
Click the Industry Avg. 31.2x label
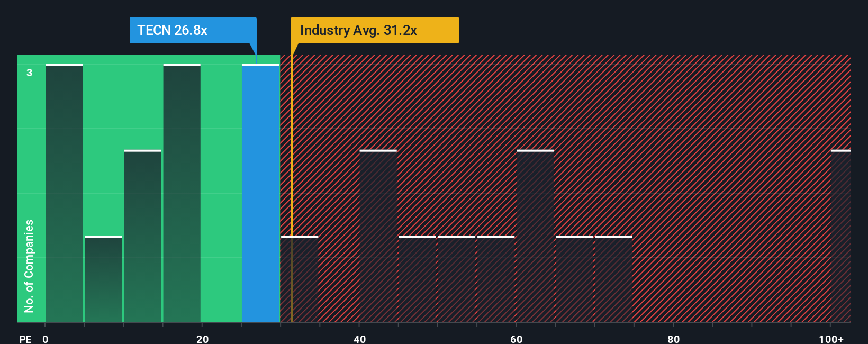tap(375, 30)
